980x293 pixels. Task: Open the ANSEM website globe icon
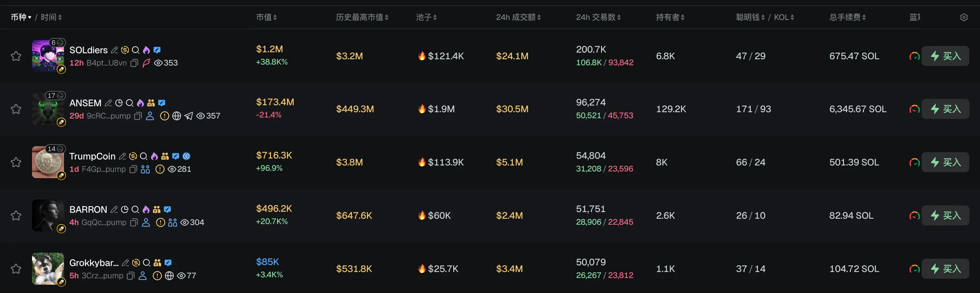(177, 116)
